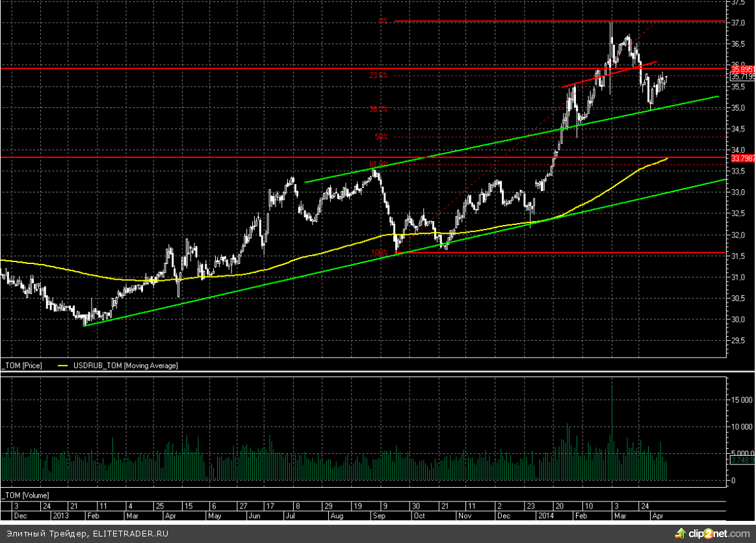Click the 32,5 price axis label
Screen dimensions: 756x543
(x=738, y=214)
